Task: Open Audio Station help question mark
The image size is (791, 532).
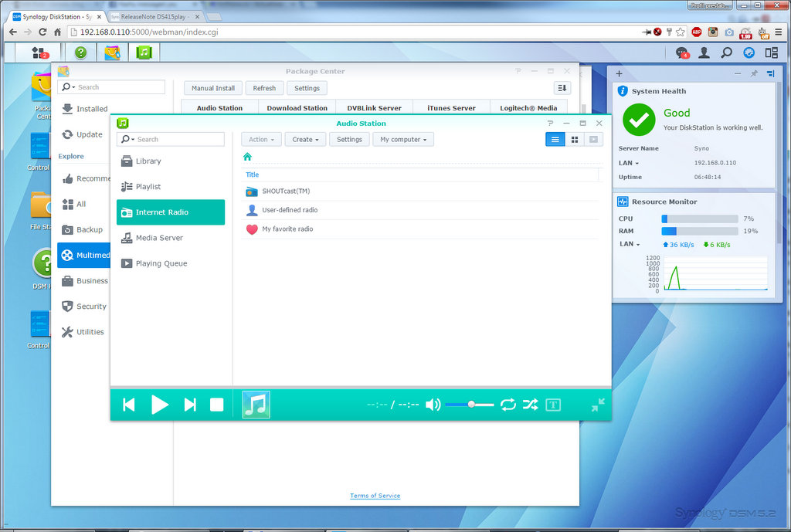Action: [550, 123]
